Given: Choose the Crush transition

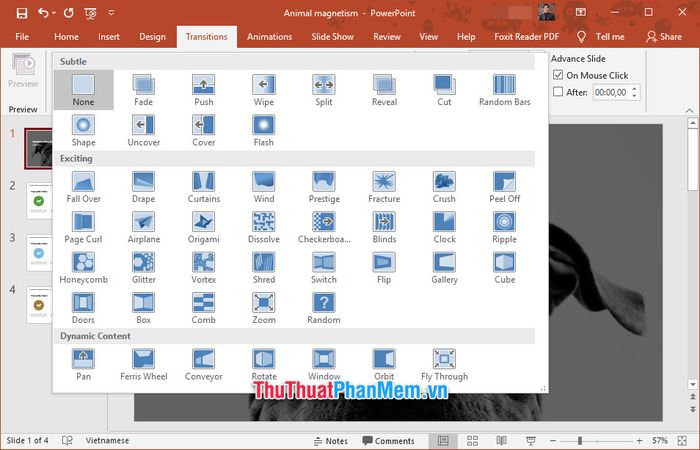Looking at the screenshot, I should 444,187.
